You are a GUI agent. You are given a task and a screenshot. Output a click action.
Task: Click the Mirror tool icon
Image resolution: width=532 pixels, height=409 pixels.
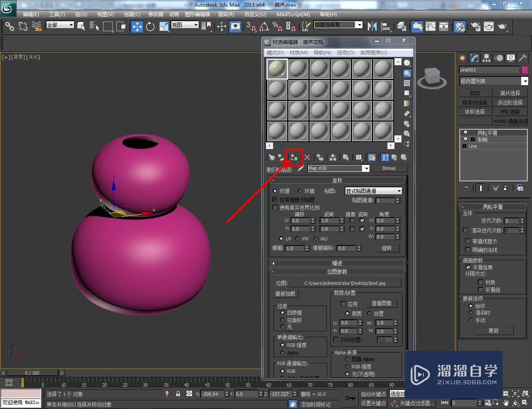pos(372,27)
